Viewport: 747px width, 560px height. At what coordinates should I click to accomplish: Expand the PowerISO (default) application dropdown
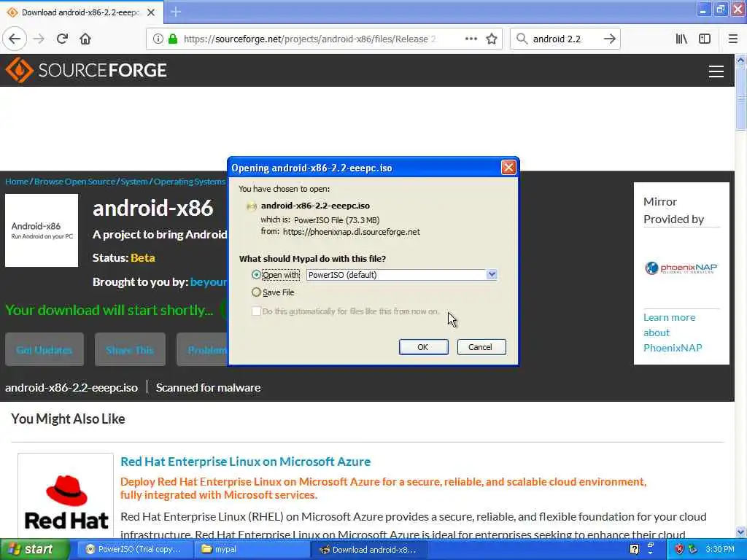click(x=492, y=275)
